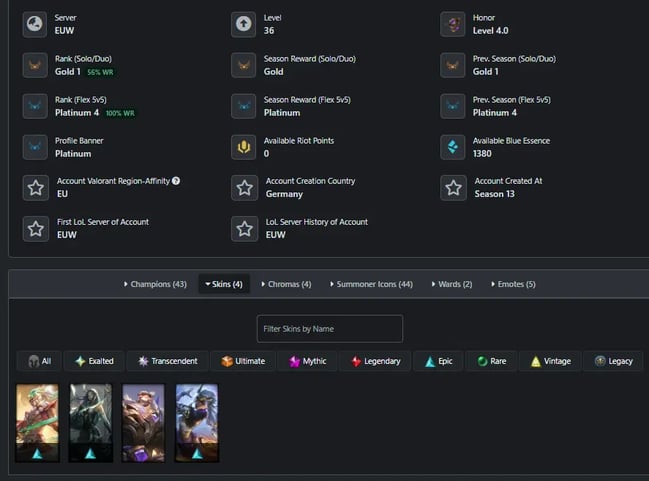Expand the Champions (43) section
The height and width of the screenshot is (481, 649).
tap(155, 284)
